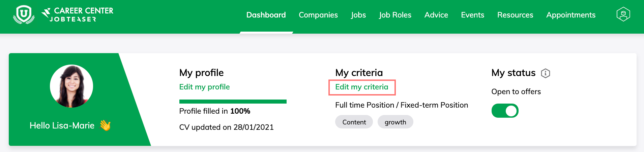Screen dimensions: 644x152
Task: Click the profile completion progress bar
Action: [233, 101]
